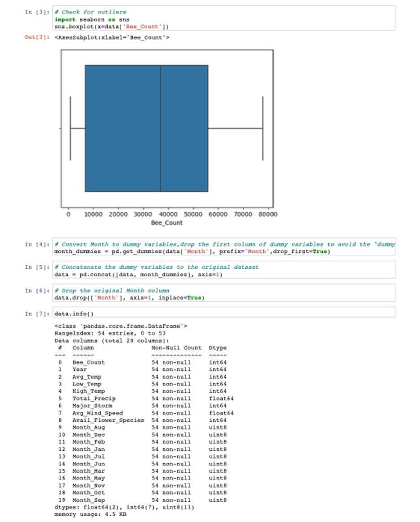Click the Avail_Flower_Species column name
Viewport: 420px width, 522px height.
(x=109, y=420)
